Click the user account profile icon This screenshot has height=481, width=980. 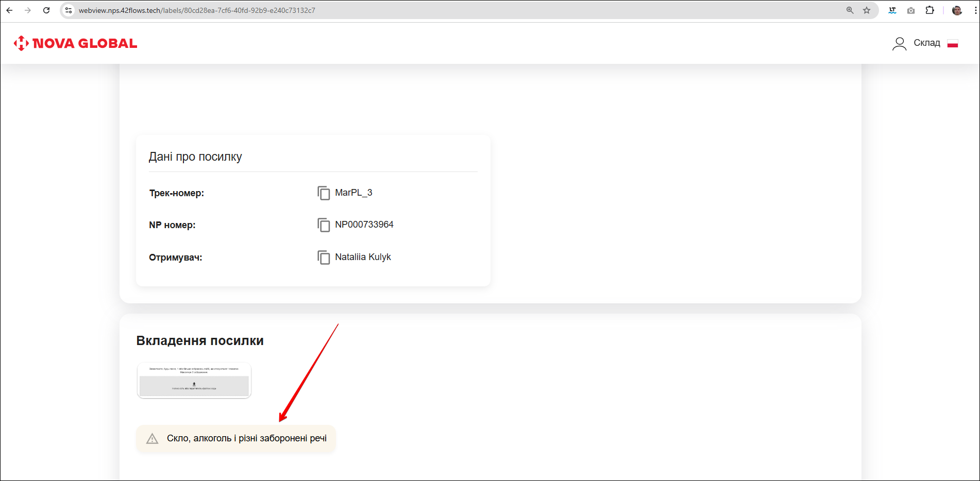[899, 44]
